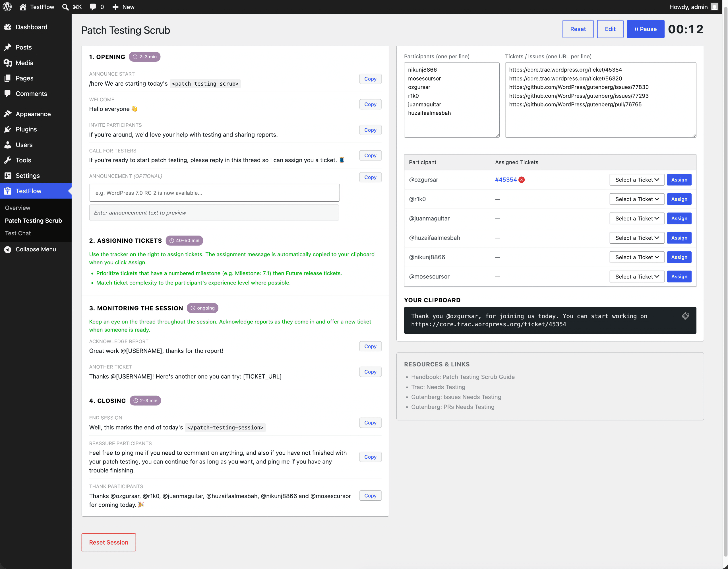Copy the Announce Start message
Screen dimensions: 728x569
click(370, 79)
